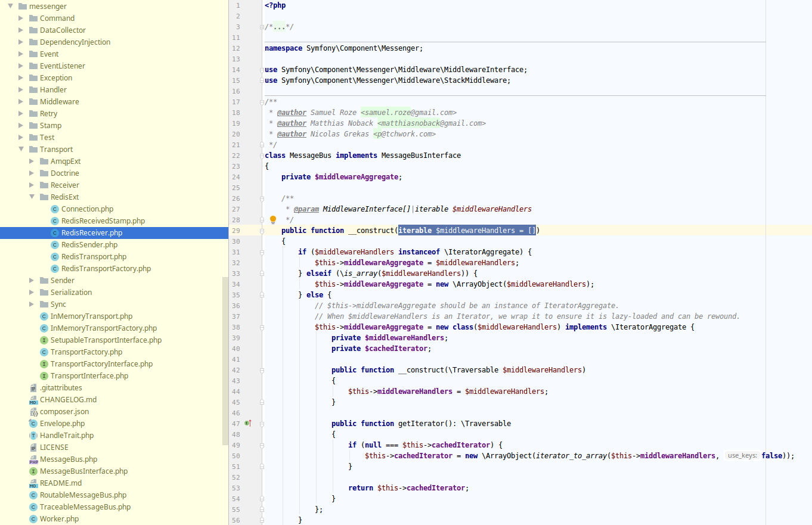Image resolution: width=812 pixels, height=525 pixels.
Task: Fold the constructor at line 29
Action: click(x=262, y=231)
